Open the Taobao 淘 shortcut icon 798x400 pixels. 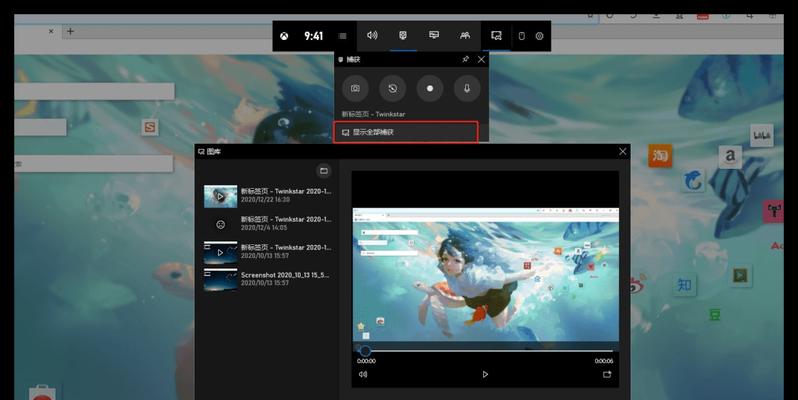tap(660, 156)
